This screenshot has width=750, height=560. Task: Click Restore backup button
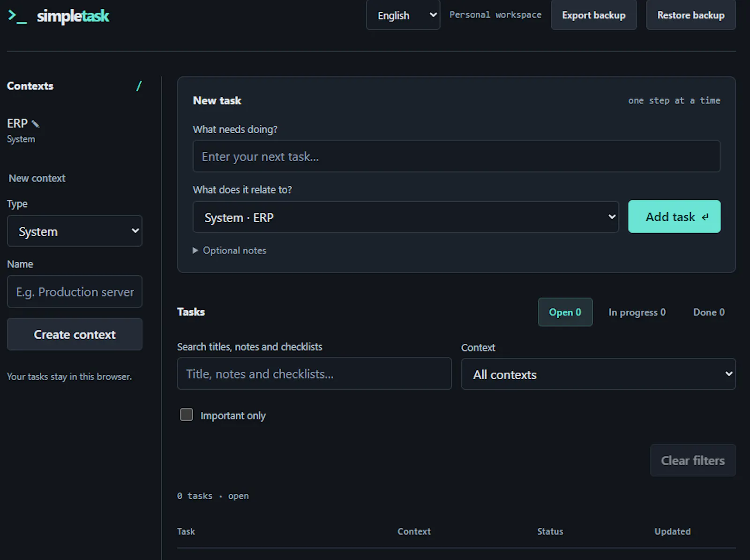(x=690, y=15)
